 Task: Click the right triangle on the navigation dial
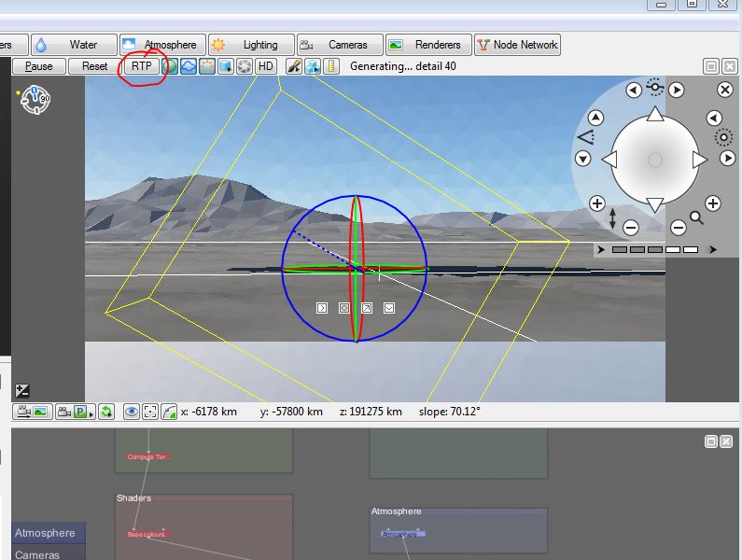point(699,160)
